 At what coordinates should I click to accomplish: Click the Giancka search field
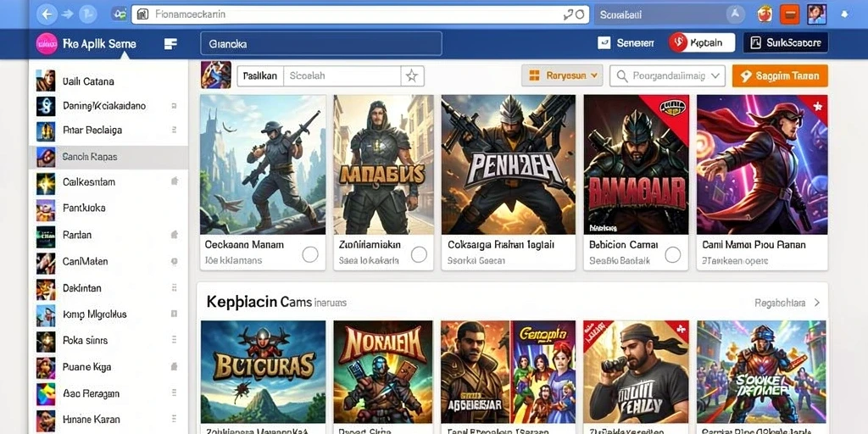click(x=321, y=44)
